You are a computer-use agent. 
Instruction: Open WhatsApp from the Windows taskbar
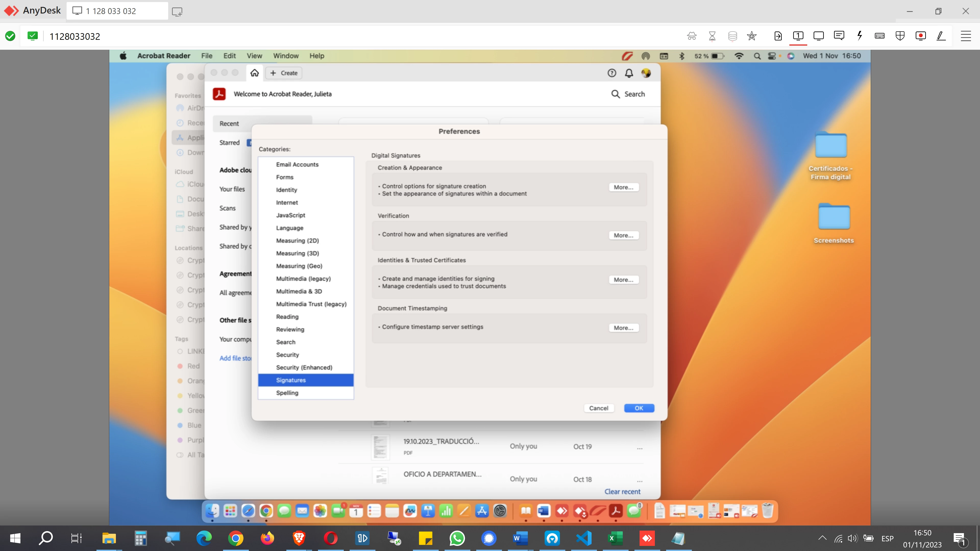pyautogui.click(x=457, y=538)
